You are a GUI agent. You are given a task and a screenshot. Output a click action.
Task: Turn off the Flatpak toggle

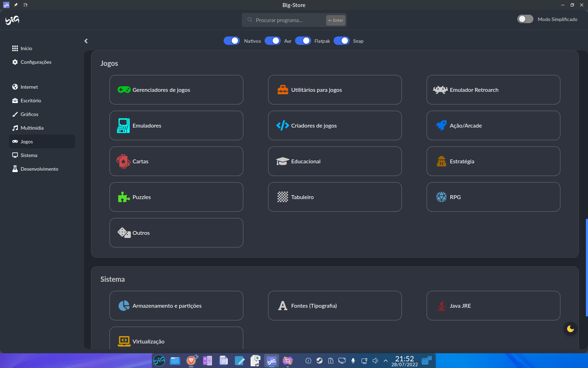coord(303,41)
